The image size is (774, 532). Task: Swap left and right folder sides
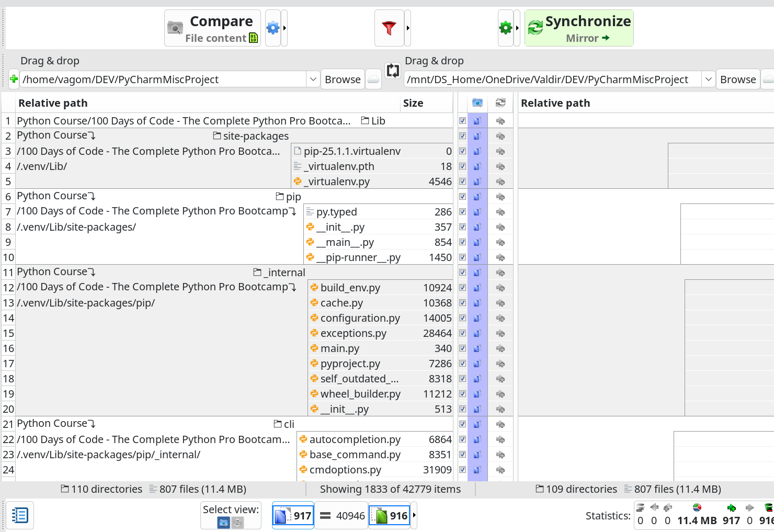coord(393,70)
